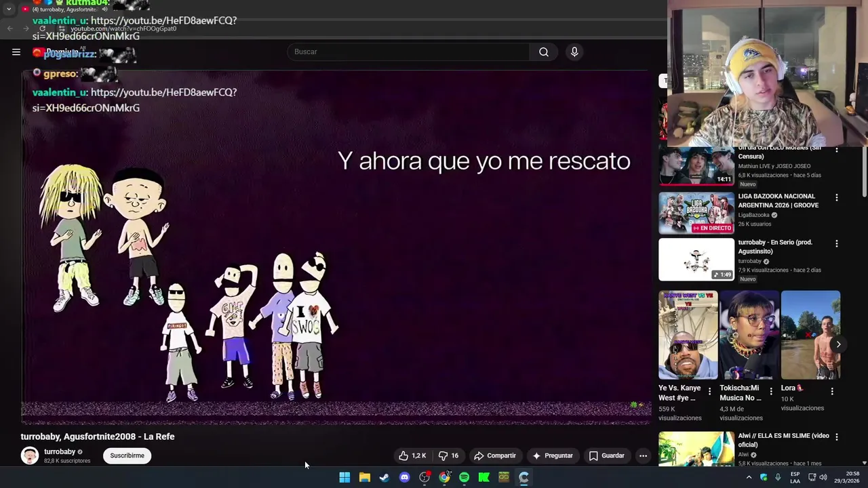Viewport: 868px width, 488px height.
Task: Open Windows Start menu
Action: pyautogui.click(x=344, y=477)
